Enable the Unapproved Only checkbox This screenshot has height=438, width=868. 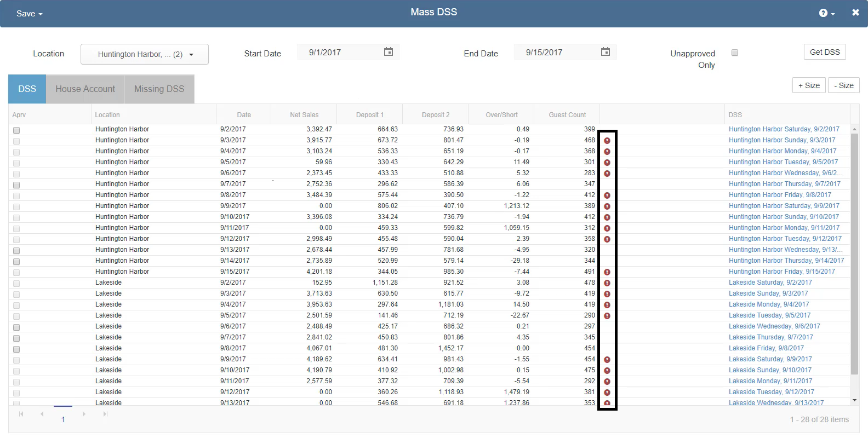[735, 53]
